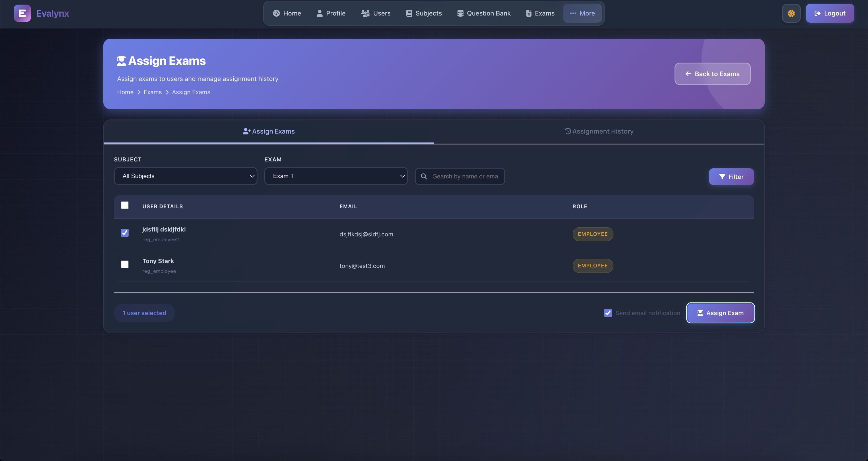Click the Evalynx logo icon
This screenshot has width=868, height=461.
(22, 13)
